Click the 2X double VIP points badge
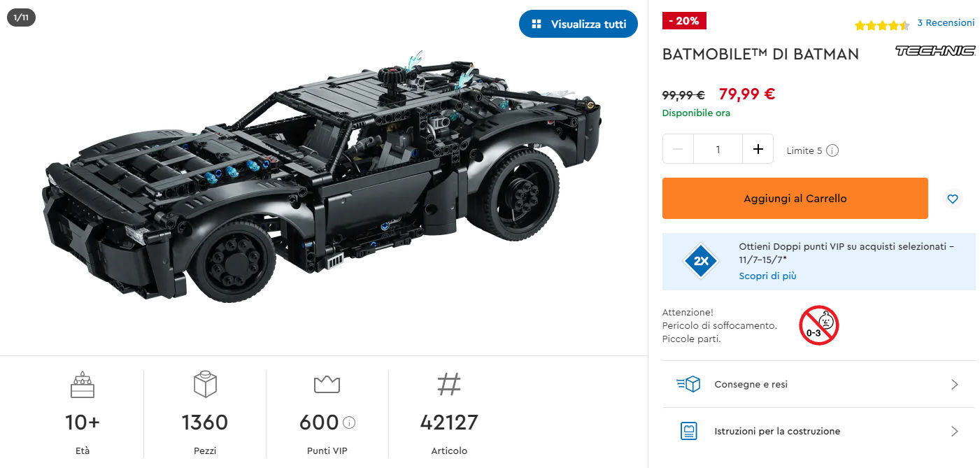This screenshot has height=468, width=980. click(701, 262)
